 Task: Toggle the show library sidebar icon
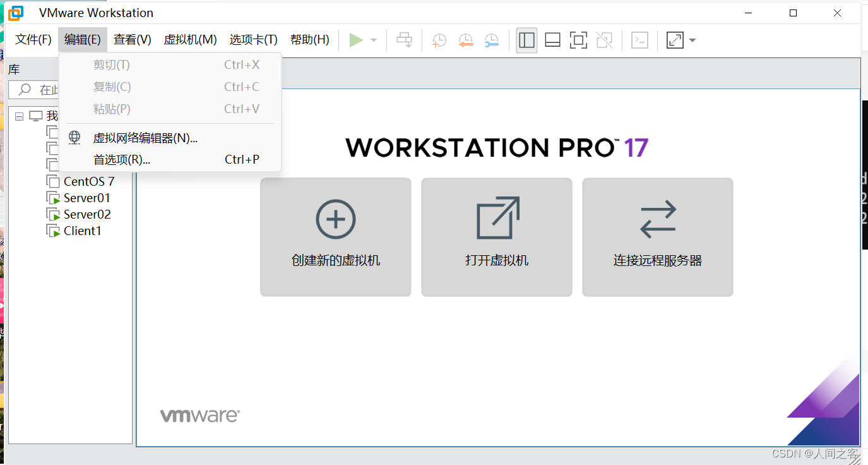click(x=526, y=40)
